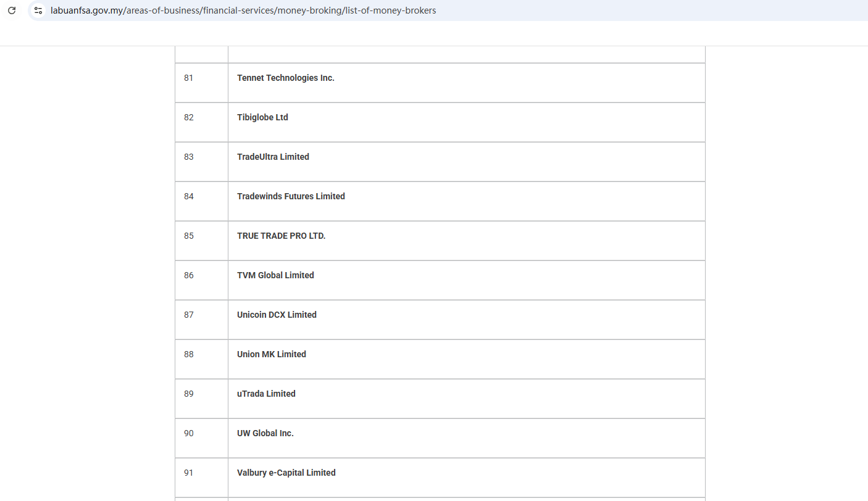868x501 pixels.
Task: Select the name Tradewinds Futures Limited
Action: 291,196
